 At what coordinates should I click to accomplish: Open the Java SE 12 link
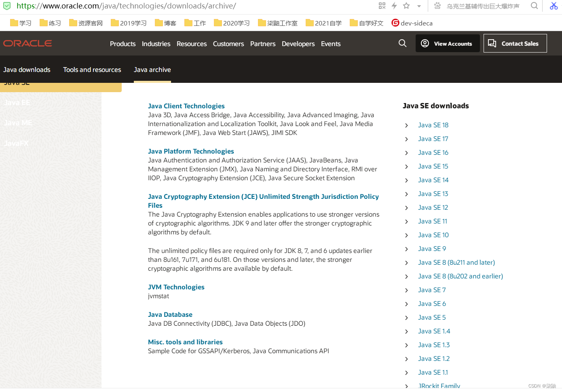[433, 207]
